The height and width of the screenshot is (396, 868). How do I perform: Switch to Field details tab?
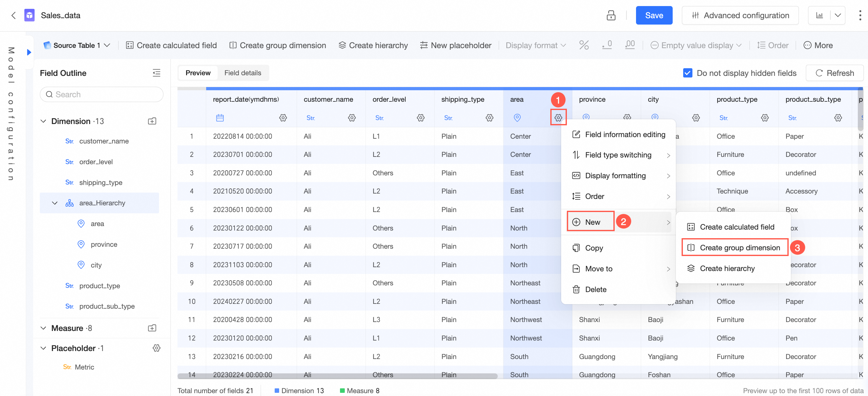(242, 73)
